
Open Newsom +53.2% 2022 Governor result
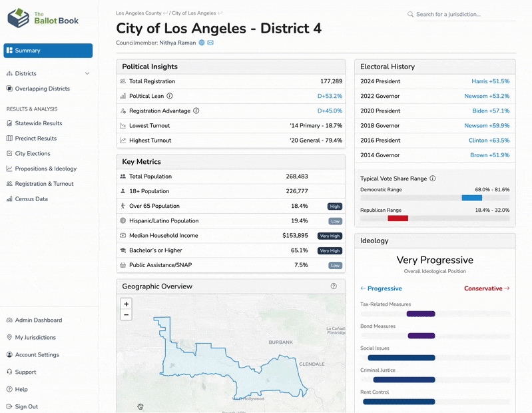pos(487,96)
